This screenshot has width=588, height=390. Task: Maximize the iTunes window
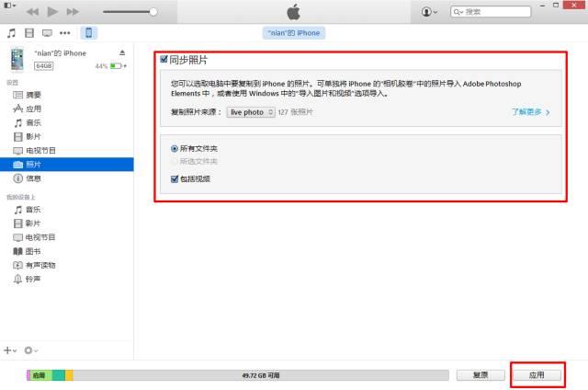(x=556, y=5)
